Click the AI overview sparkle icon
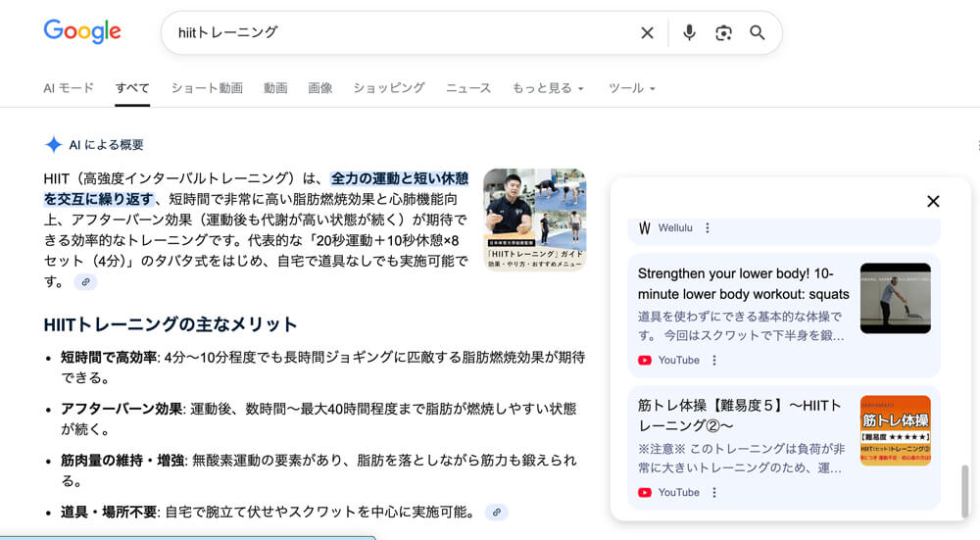980x540 pixels. tap(53, 144)
